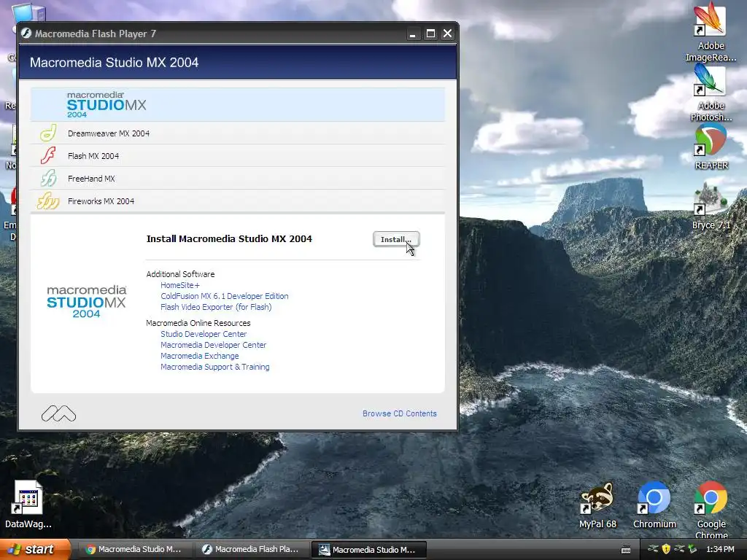Click the Flash Player icon in title bar
Image resolution: width=747 pixels, height=560 pixels.
tap(26, 34)
